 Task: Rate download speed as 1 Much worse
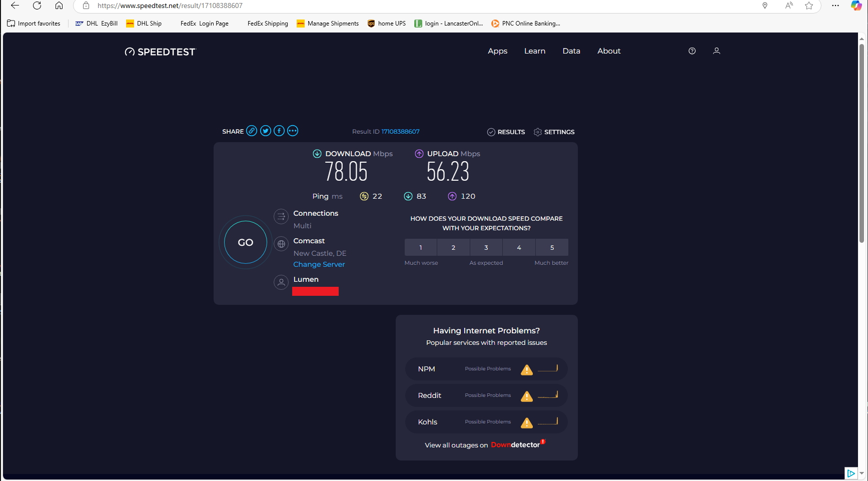click(x=421, y=248)
